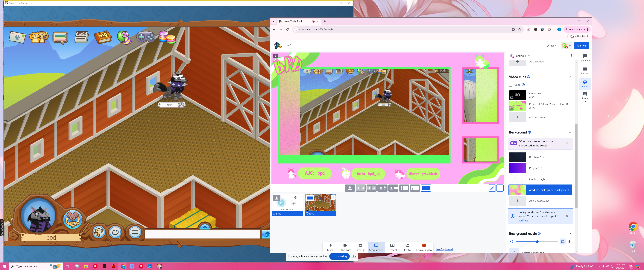This screenshot has height=270, width=644.
Task: Collapse the Background section
Action: pos(570,133)
